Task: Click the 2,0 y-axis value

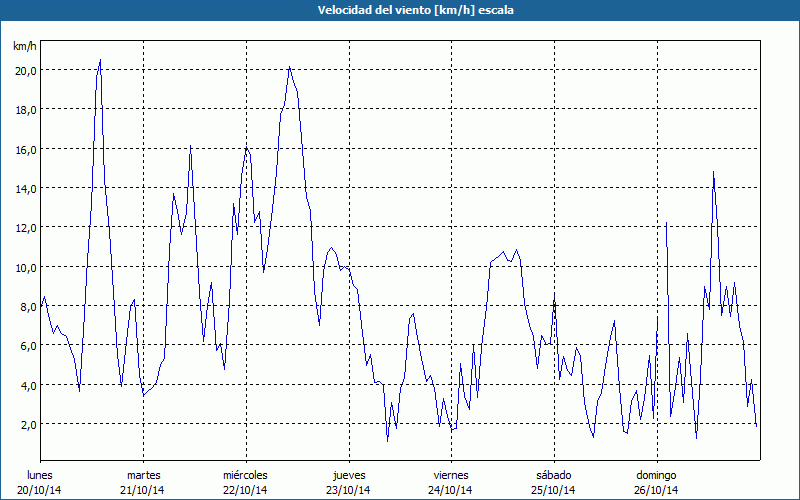Action: [25, 424]
